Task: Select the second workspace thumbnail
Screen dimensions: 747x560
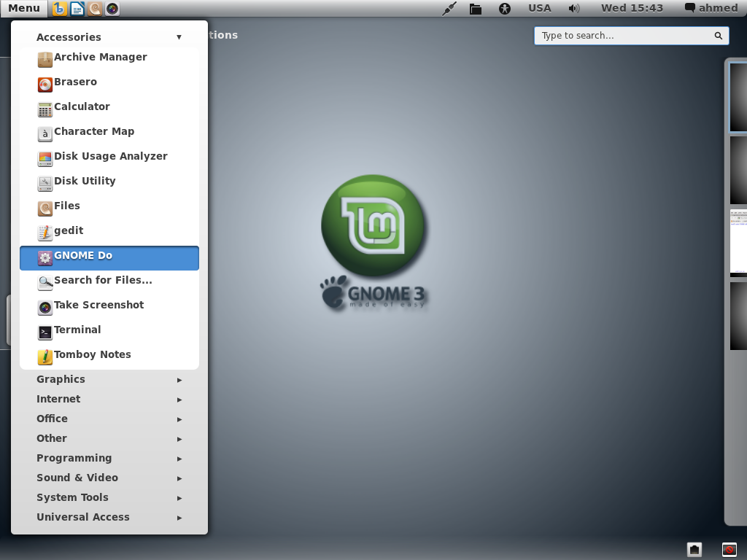Action: pos(738,170)
